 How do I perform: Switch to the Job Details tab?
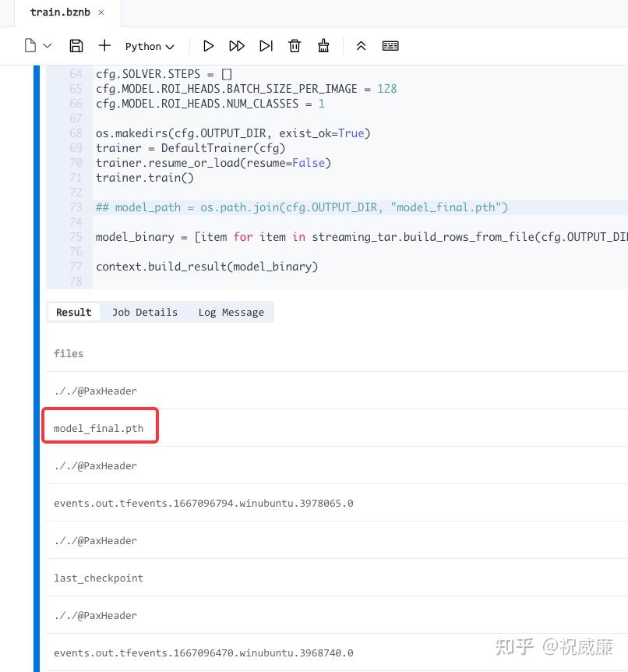click(145, 312)
